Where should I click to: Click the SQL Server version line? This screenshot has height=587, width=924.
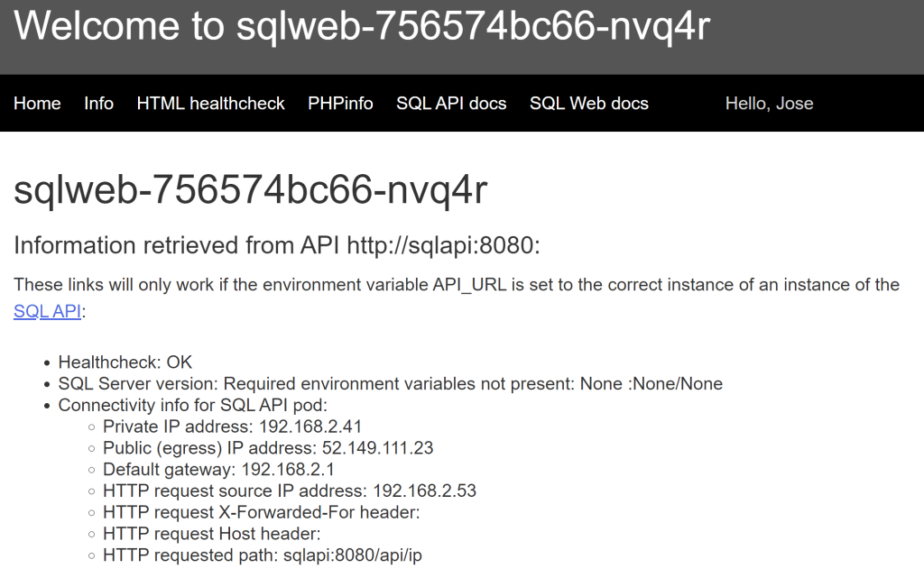[390, 384]
